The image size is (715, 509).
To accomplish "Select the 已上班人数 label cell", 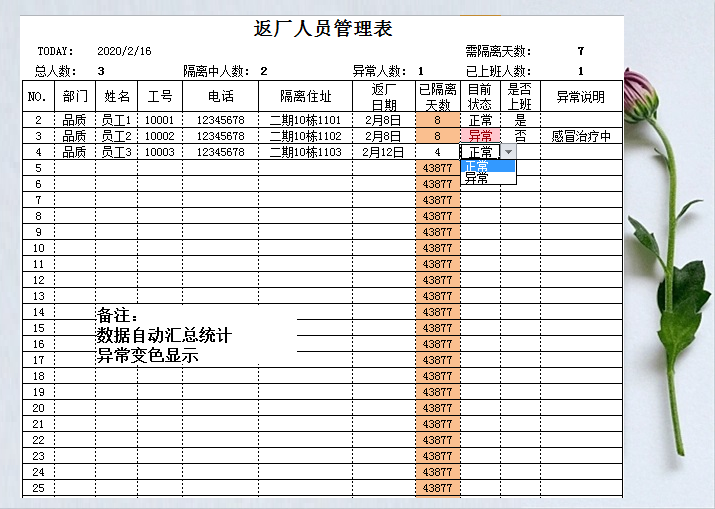I will coord(498,71).
